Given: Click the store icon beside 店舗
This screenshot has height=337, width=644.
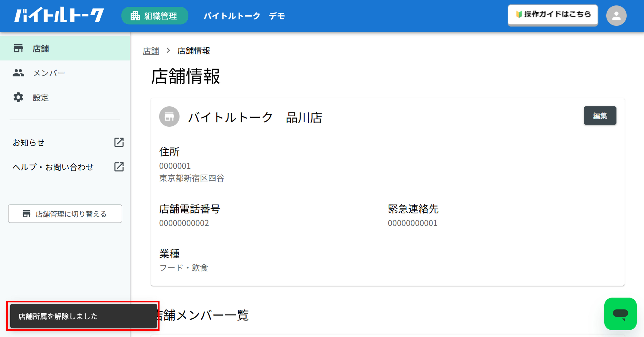Looking at the screenshot, I should 18,48.
